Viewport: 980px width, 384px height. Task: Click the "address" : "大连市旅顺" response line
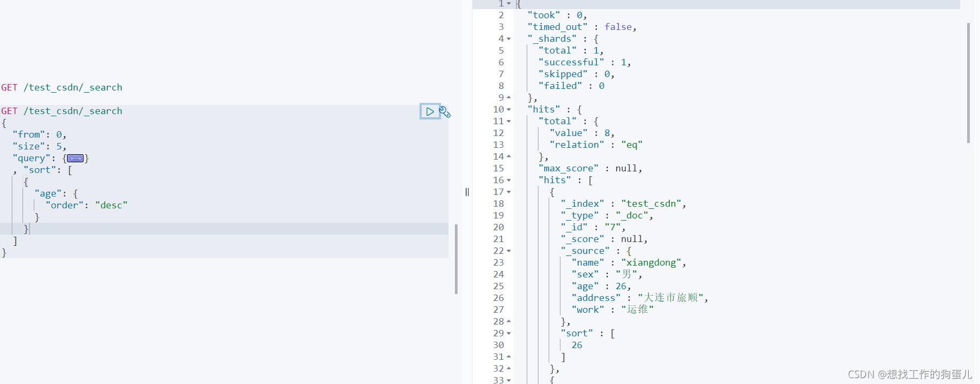[x=640, y=298]
